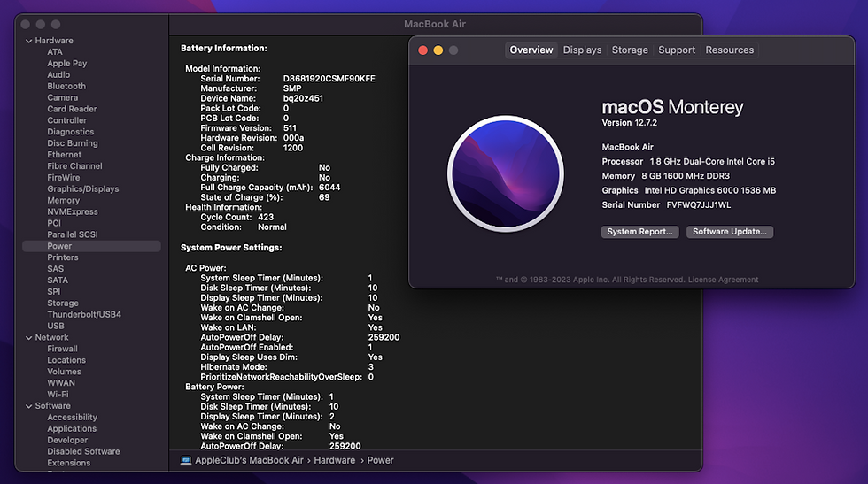Select PCI in the sidebar

pos(54,224)
